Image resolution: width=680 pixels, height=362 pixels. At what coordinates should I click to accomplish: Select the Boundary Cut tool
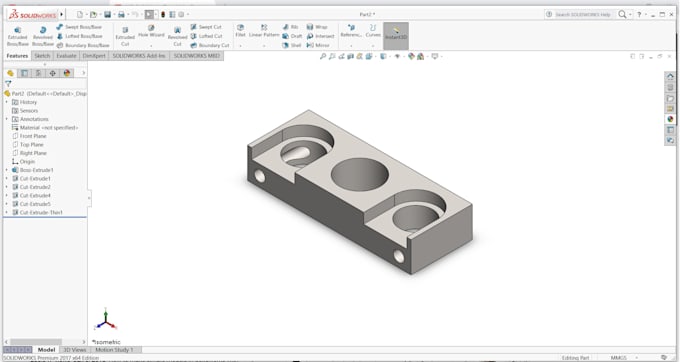pos(210,45)
